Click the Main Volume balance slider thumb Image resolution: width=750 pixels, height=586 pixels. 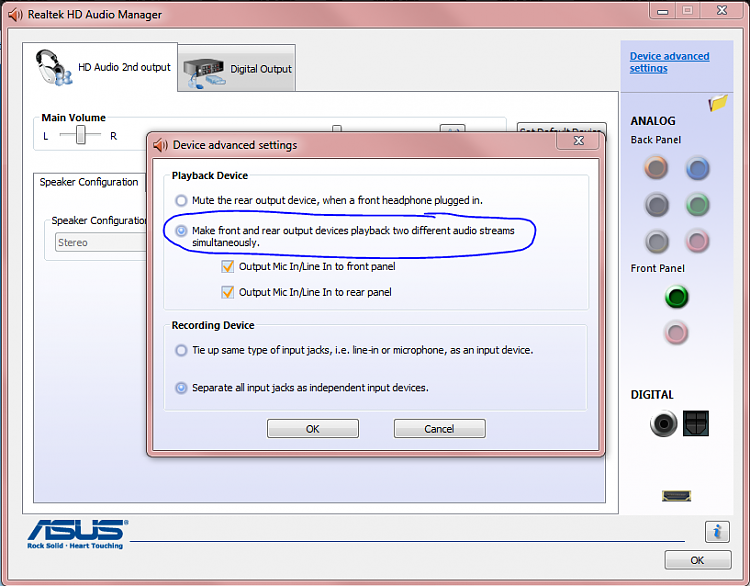tap(81, 134)
